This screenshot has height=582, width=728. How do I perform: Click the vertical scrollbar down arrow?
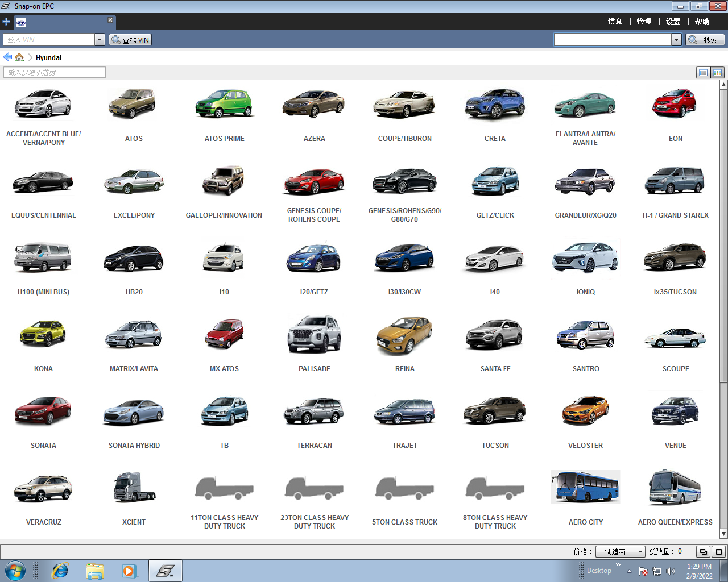click(x=723, y=534)
